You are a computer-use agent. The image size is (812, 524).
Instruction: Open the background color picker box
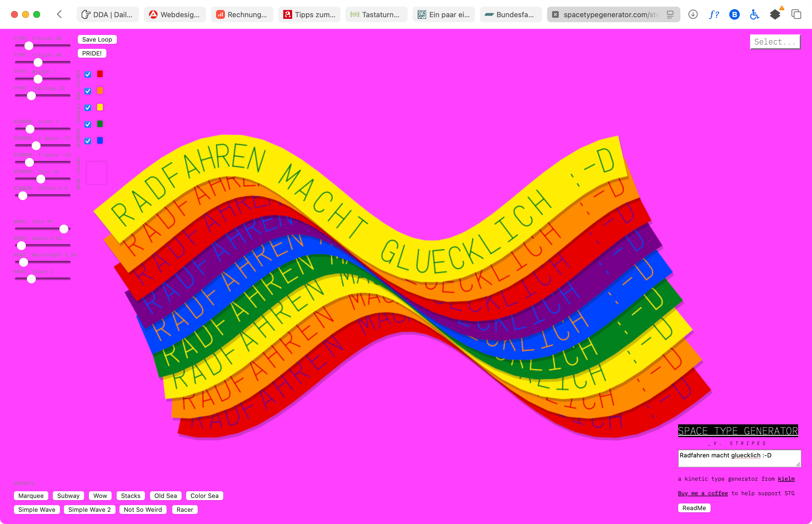pyautogui.click(x=97, y=173)
